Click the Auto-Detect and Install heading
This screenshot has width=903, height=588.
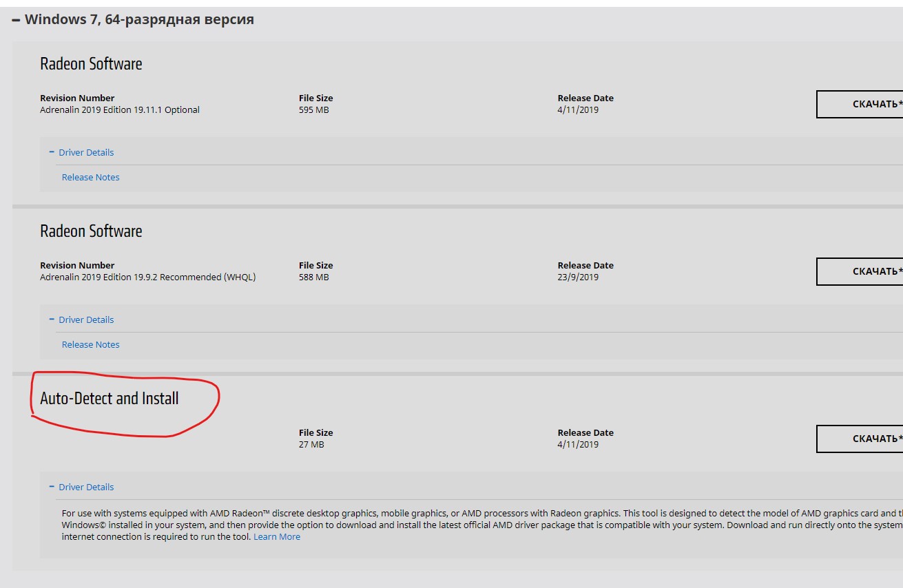point(110,398)
